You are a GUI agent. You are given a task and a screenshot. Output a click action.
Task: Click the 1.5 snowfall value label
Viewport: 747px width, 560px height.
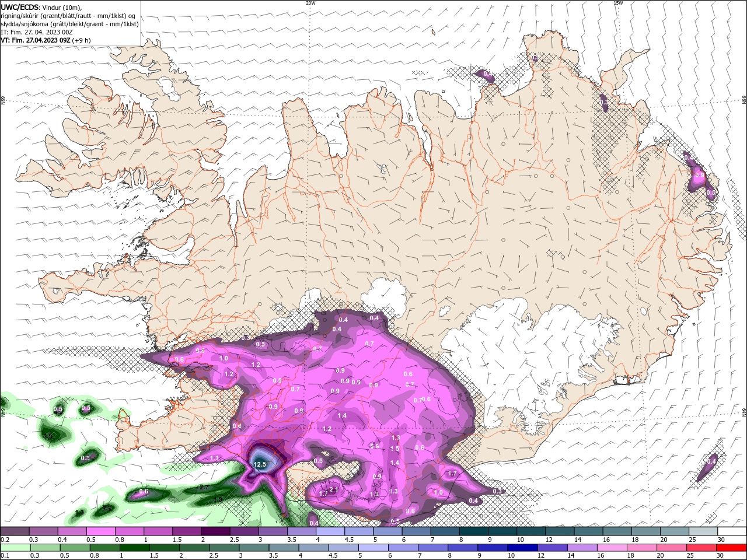pyautogui.click(x=395, y=449)
